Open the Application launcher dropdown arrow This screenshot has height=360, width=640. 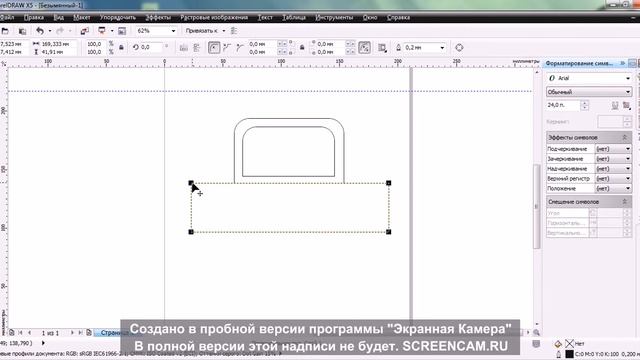click(x=112, y=31)
